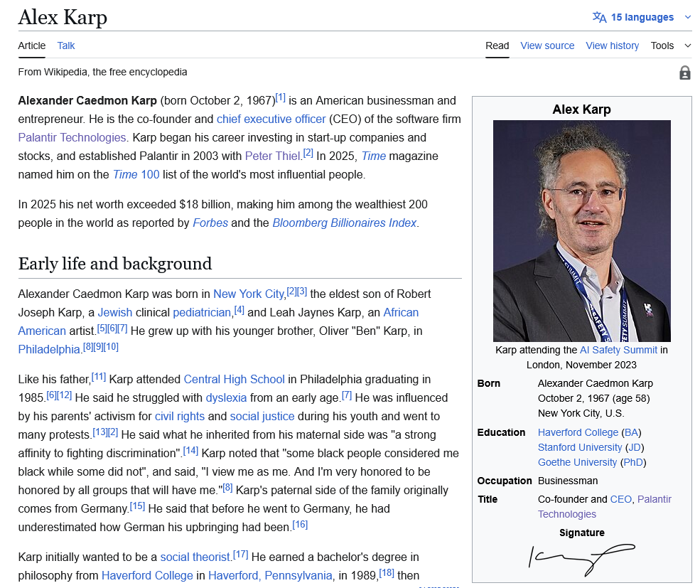The image size is (700, 588).
Task: Click the JD degree link
Action: coord(635,447)
